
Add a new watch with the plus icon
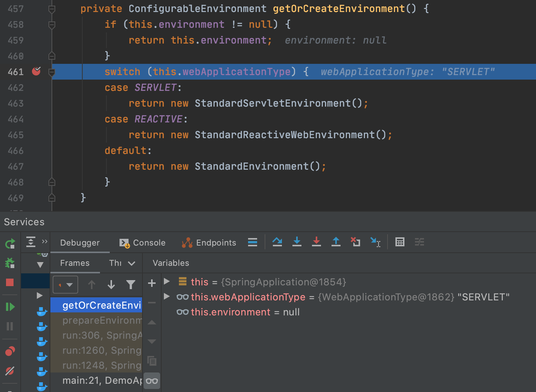point(152,283)
